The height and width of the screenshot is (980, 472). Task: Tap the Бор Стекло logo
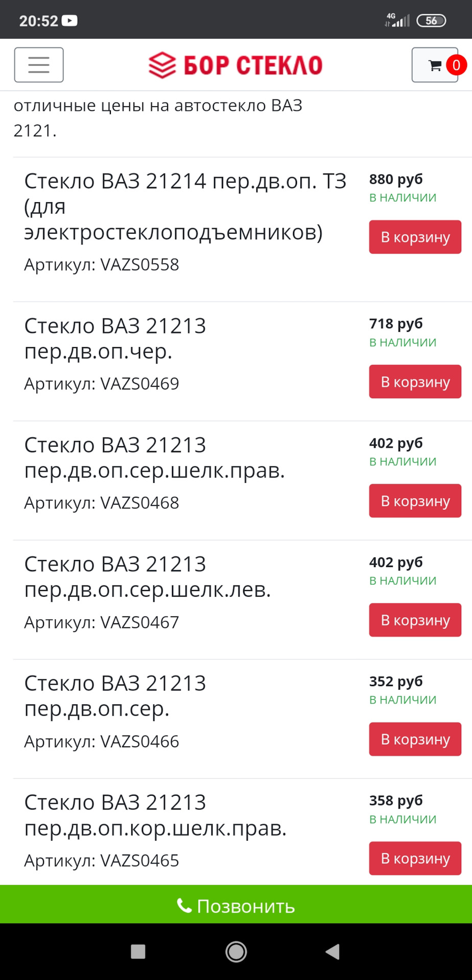click(x=235, y=65)
